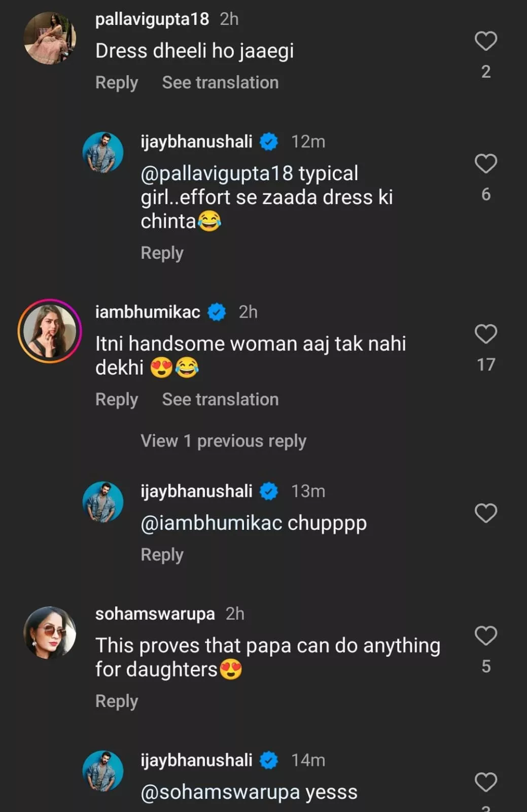Screen dimensions: 527x812
Task: See translation of pallavigupta18's comment
Action: [220, 82]
